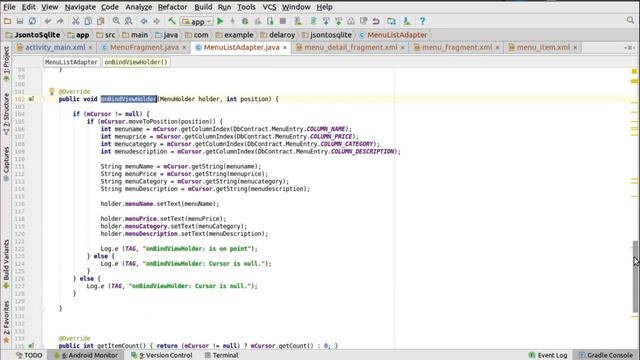Close the MenuListAdapter.java tab
640x360 pixels.
point(285,48)
